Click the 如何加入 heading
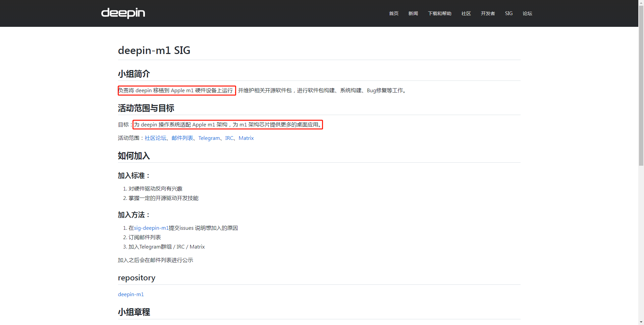This screenshot has width=644, height=325. point(134,156)
